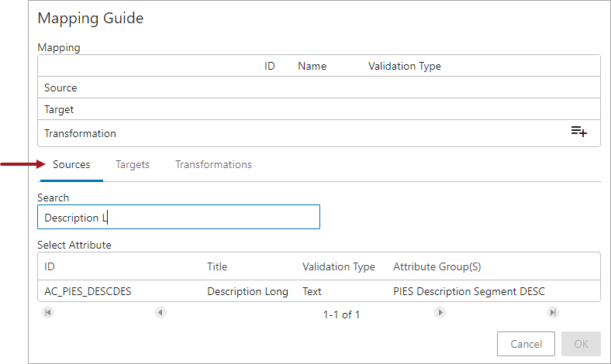Screen dimensions: 611x364
Task: Click inside the Search input field
Action: point(178,217)
